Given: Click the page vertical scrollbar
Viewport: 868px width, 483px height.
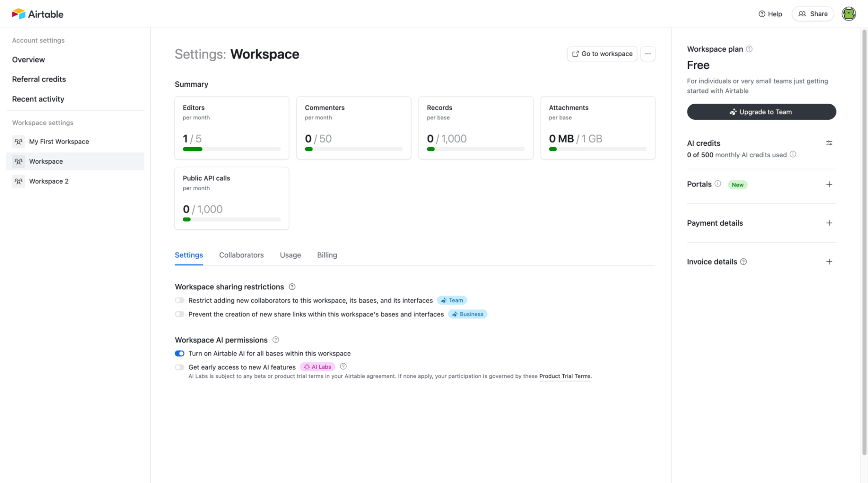Looking at the screenshot, I should (x=864, y=242).
